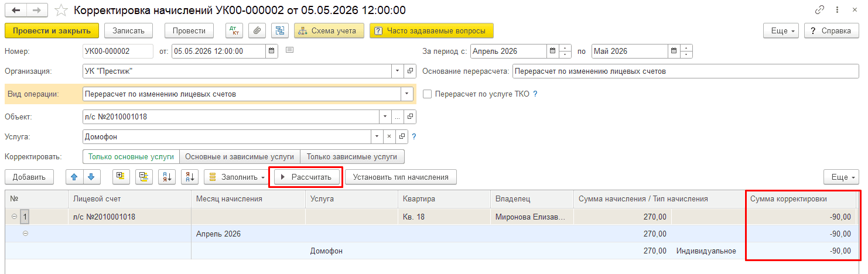Sort table rows ascending icon
The image size is (868, 274).
click(x=167, y=176)
